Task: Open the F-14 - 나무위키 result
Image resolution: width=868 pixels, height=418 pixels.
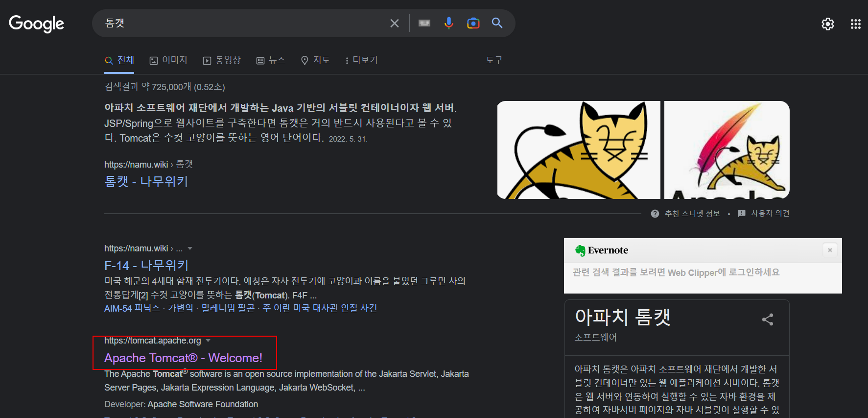Action: (146, 266)
